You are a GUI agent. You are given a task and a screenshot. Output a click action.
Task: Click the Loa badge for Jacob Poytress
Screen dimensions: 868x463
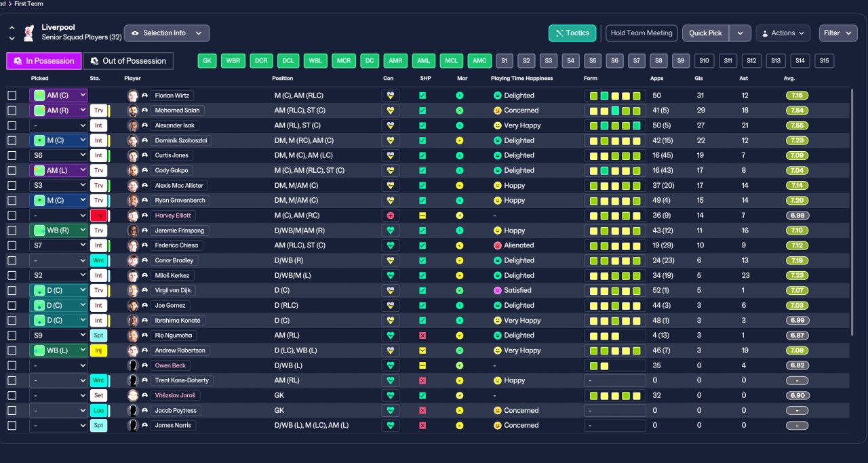point(98,411)
